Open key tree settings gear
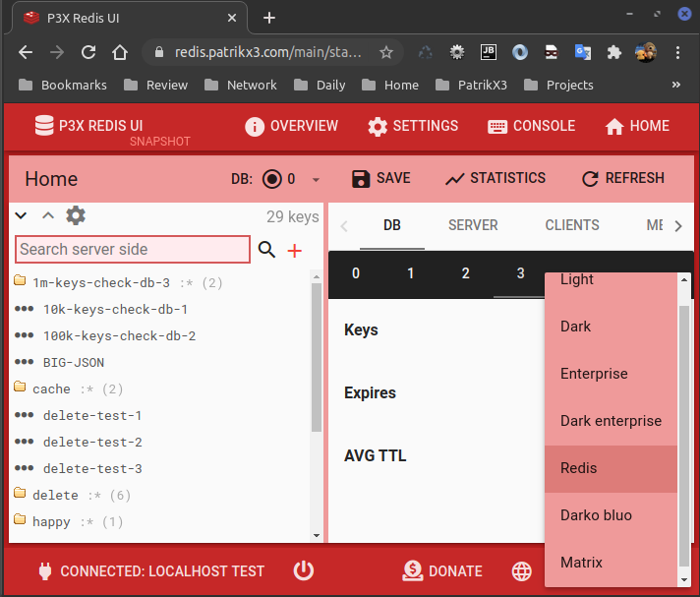 click(76, 215)
